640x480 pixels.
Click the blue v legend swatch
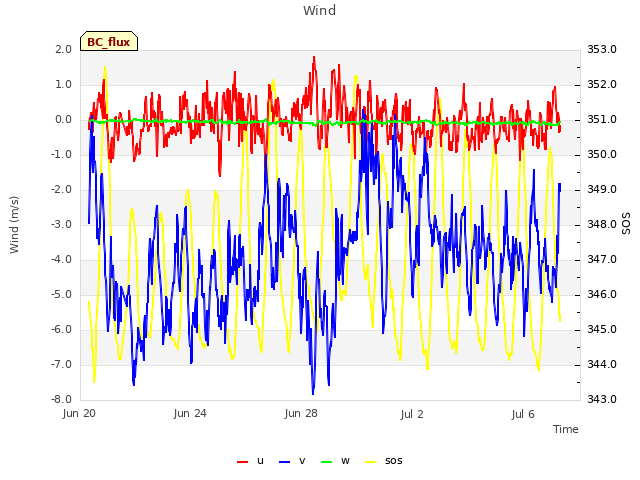pos(284,462)
